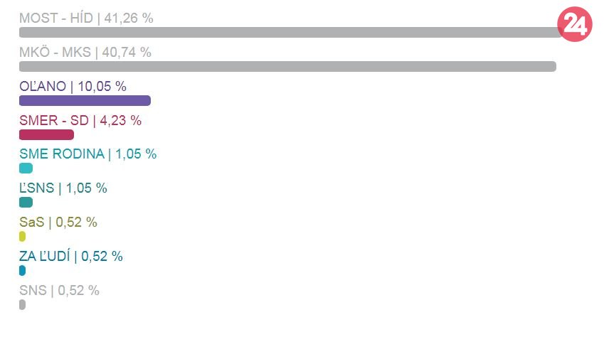Click the teal ĽSNS result bar
Viewport: 604px width, 364px height.
[26, 203]
